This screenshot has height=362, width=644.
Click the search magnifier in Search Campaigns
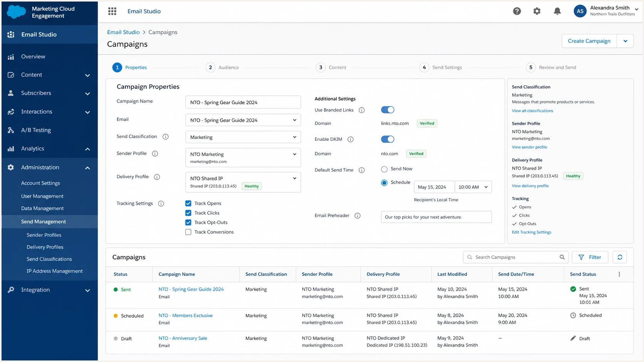[x=562, y=257]
